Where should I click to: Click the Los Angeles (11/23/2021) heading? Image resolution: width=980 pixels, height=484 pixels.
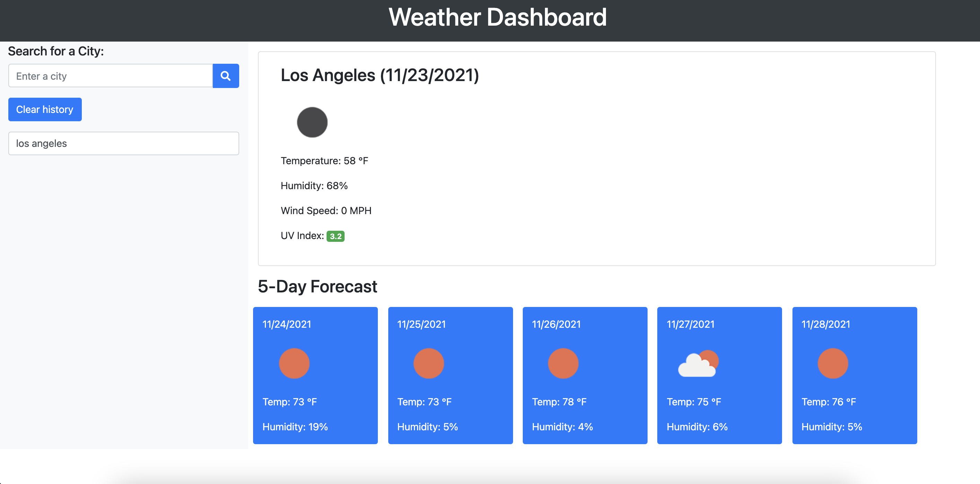(380, 75)
